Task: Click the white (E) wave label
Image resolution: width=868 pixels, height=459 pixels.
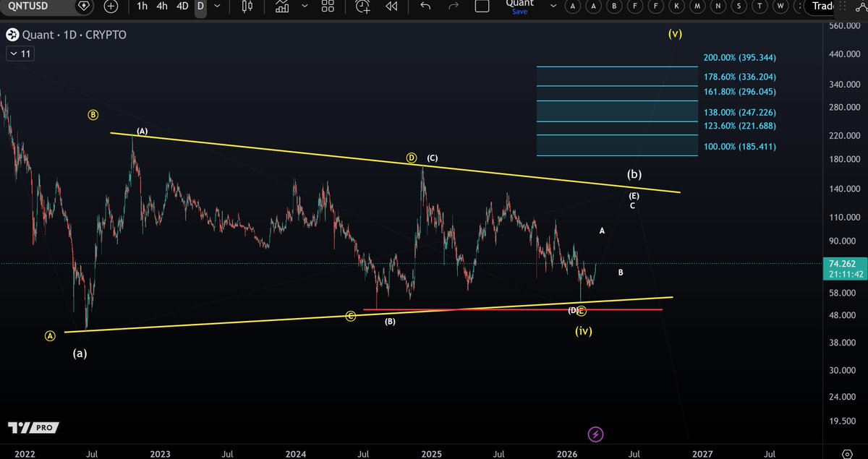Action: (634, 196)
